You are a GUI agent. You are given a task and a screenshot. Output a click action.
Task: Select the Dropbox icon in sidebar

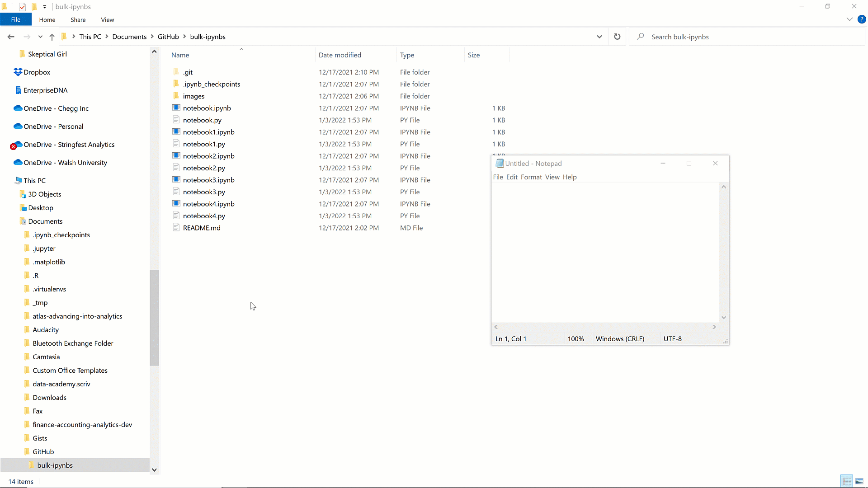(x=18, y=72)
